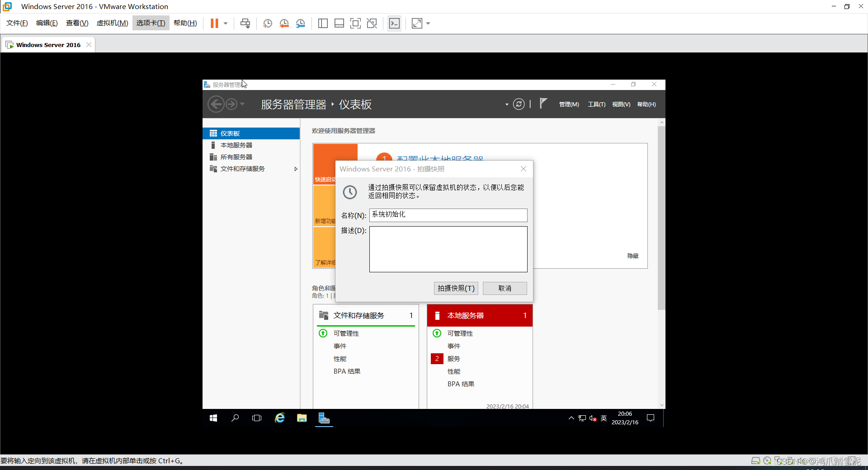
Task: Toggle the library sidebar view icon
Action: tap(323, 23)
